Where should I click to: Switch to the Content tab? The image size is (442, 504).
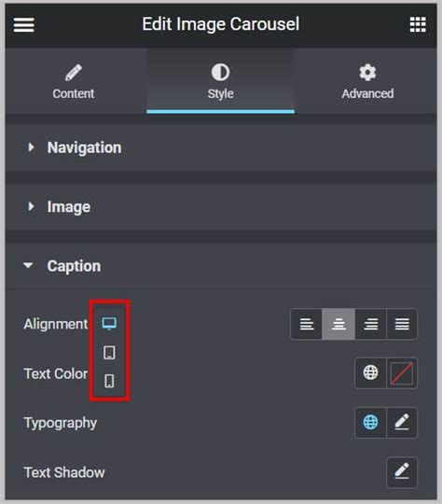pyautogui.click(x=74, y=81)
